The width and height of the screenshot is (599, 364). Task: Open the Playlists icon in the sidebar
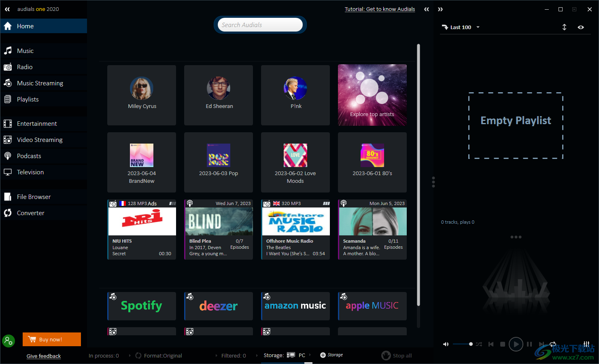click(8, 99)
